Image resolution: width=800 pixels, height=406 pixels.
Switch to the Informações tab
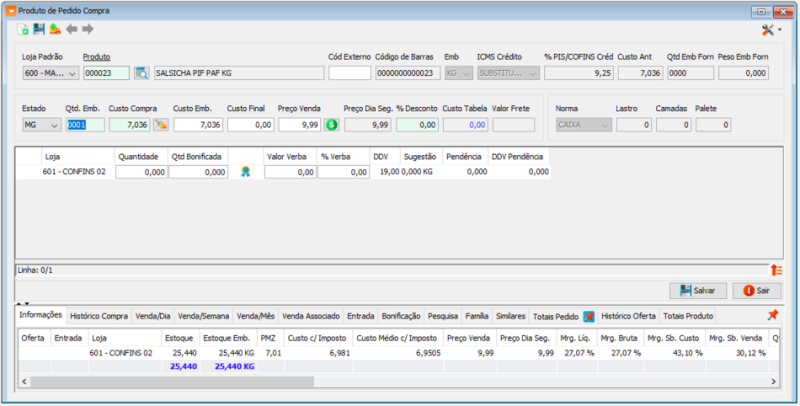click(x=41, y=315)
